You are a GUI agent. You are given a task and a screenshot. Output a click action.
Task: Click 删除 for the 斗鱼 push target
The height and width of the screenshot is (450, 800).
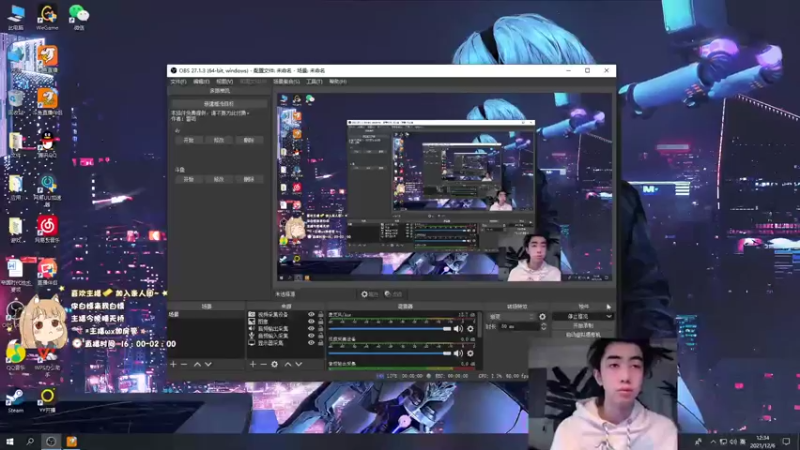(248, 180)
